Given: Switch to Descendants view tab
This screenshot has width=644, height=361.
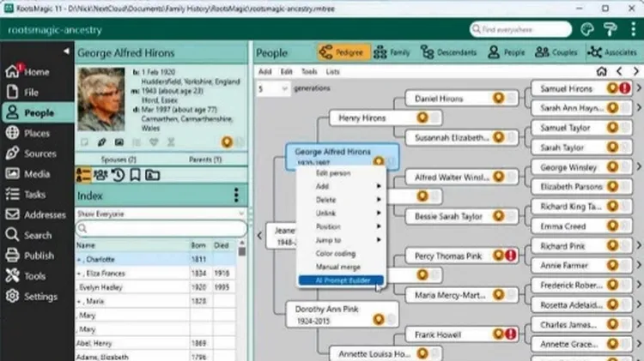Looking at the screenshot, I should [449, 52].
